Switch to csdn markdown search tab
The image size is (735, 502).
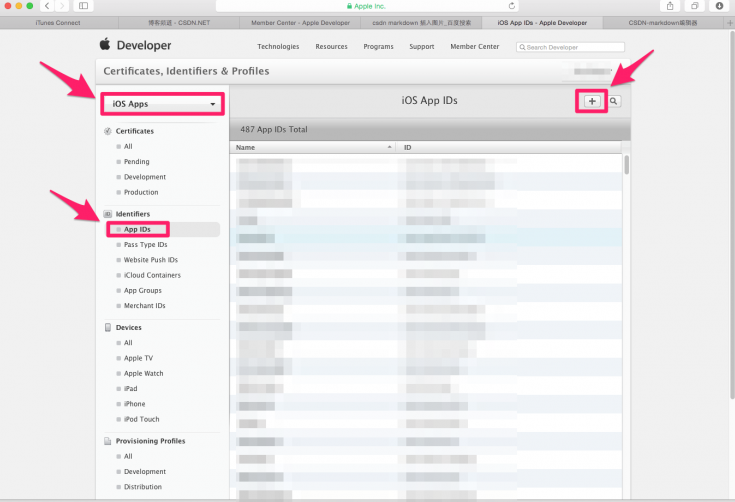click(421, 22)
